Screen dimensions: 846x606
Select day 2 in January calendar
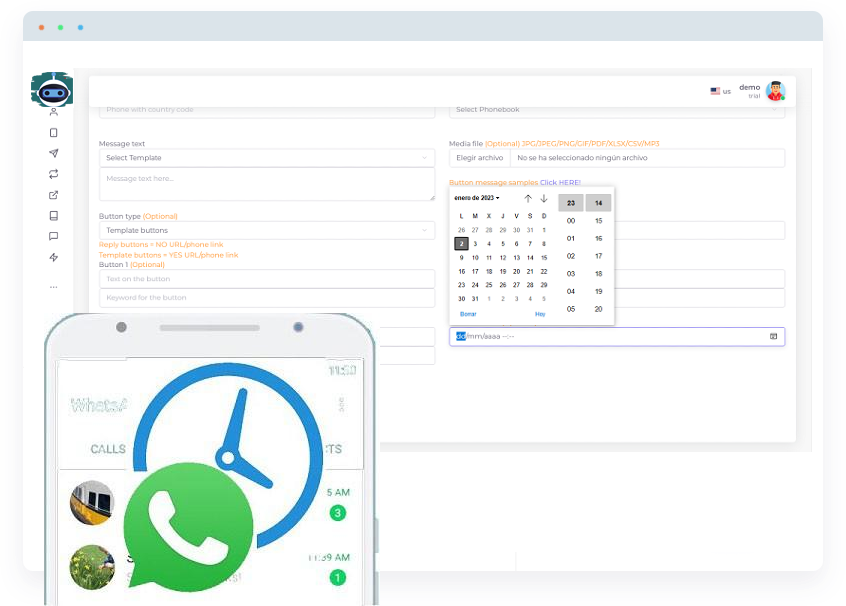pos(461,244)
